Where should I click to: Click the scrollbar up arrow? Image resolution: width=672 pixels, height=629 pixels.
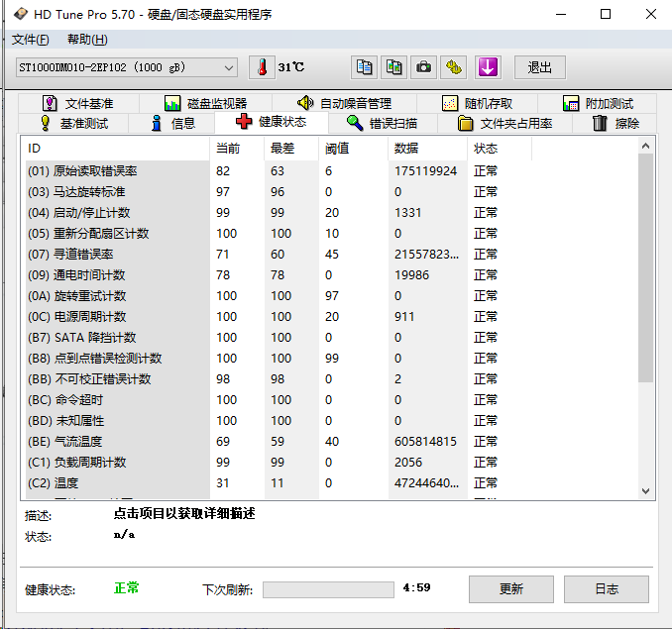[646, 146]
